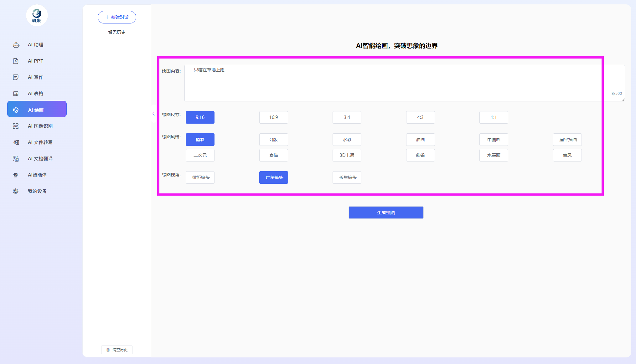Viewport: 636px width, 364px height.
Task: Click the 生成绘图 button
Action: [386, 213]
